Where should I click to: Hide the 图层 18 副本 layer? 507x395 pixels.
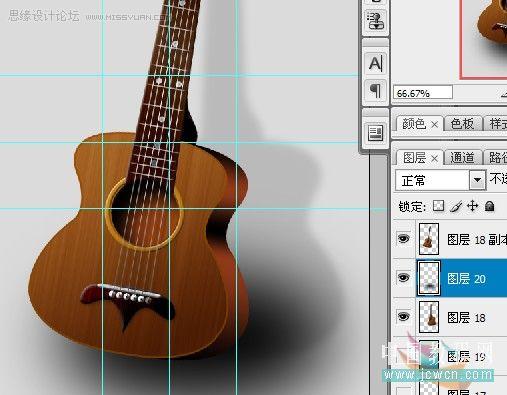point(403,238)
